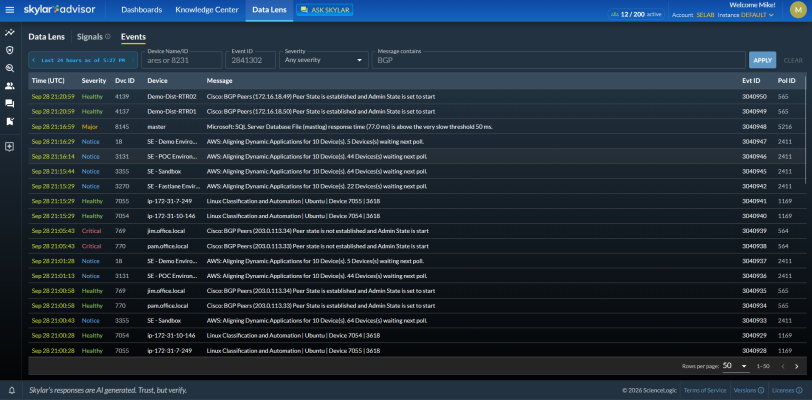
Task: Select the Data Lens top navigation item
Action: coord(269,10)
